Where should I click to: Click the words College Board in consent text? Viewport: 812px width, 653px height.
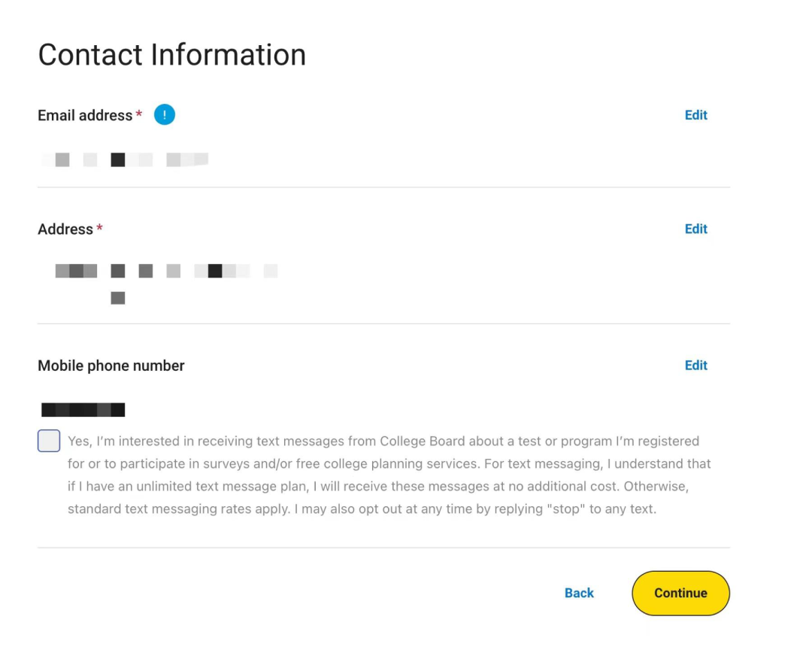click(x=422, y=441)
